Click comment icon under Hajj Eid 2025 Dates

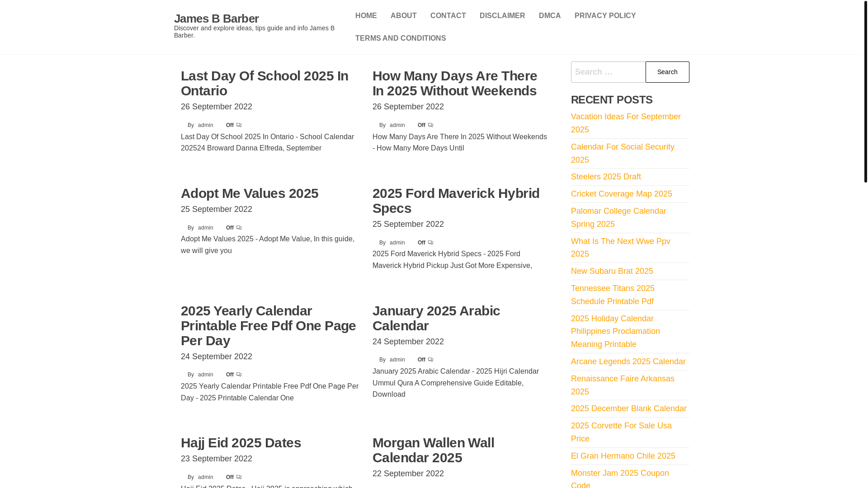239,477
